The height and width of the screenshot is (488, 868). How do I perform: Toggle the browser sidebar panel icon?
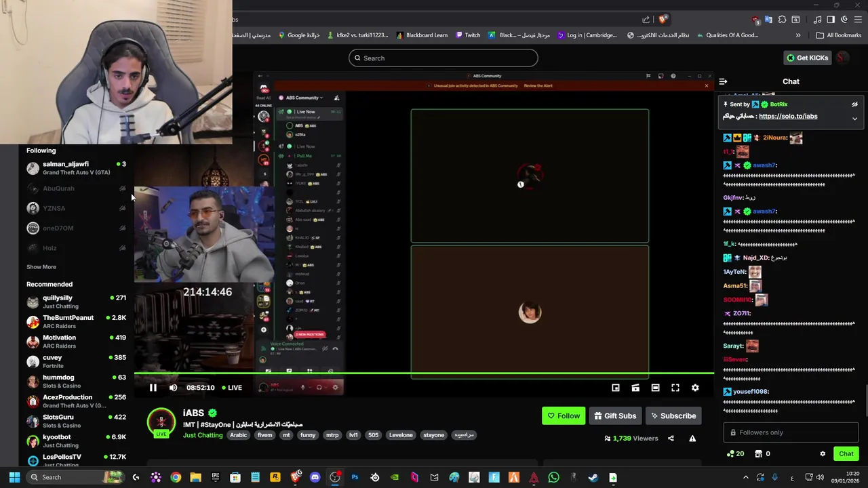pyautogui.click(x=831, y=20)
